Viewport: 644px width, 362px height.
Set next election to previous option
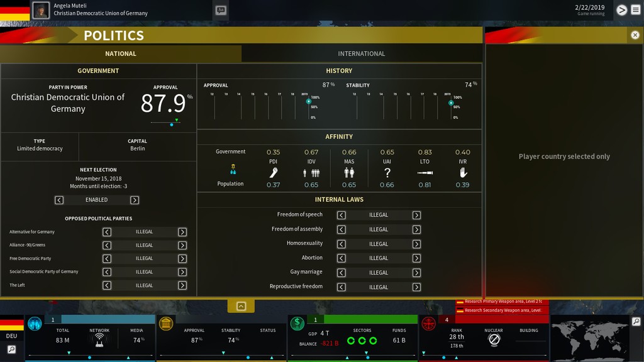[x=59, y=200]
